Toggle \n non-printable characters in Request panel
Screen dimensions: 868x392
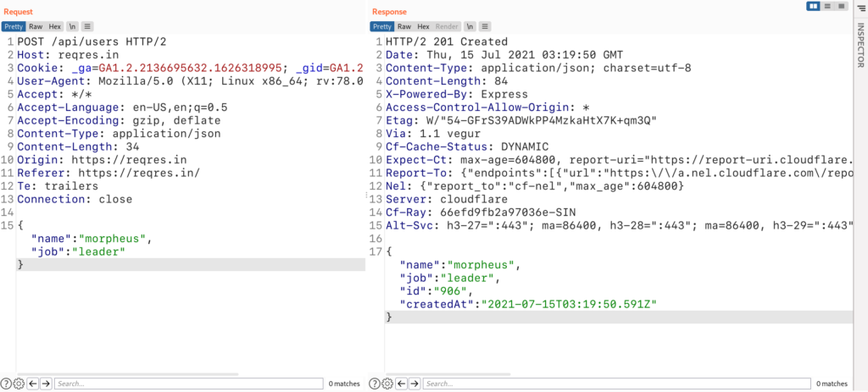73,26
